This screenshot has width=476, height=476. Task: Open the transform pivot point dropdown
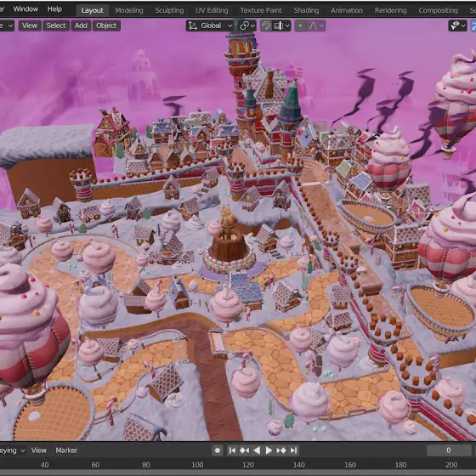click(x=247, y=25)
